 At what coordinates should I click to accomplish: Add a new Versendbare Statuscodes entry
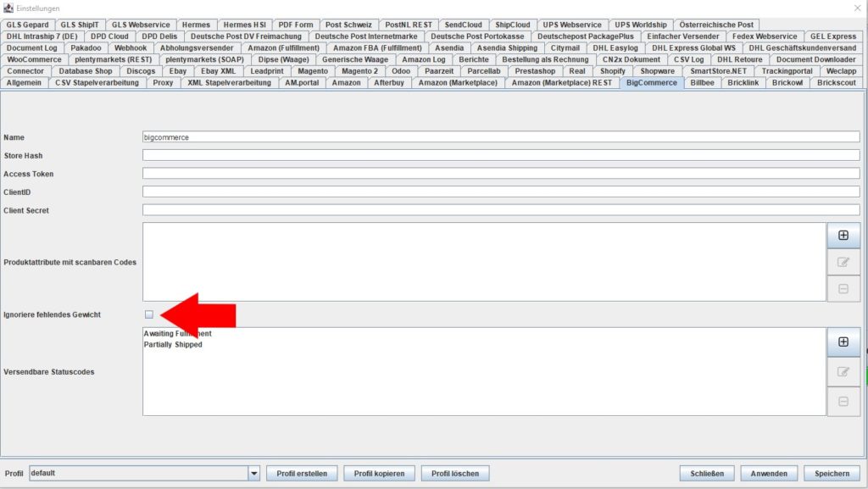pyautogui.click(x=843, y=342)
